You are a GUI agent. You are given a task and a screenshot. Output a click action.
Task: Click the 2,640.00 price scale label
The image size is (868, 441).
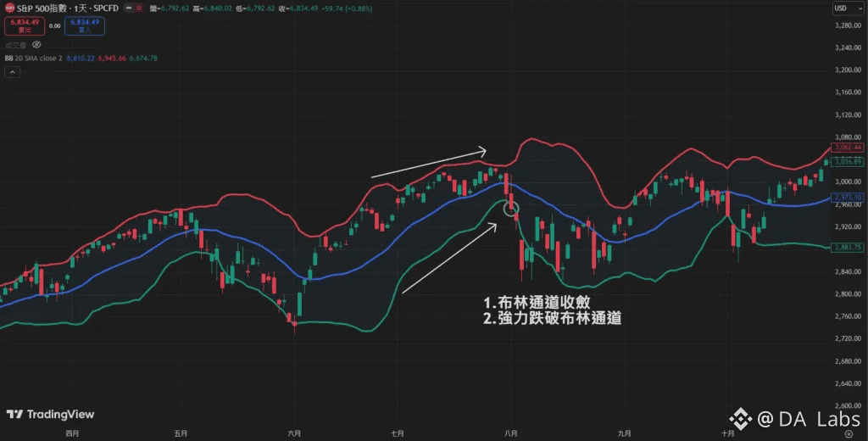pyautogui.click(x=848, y=384)
